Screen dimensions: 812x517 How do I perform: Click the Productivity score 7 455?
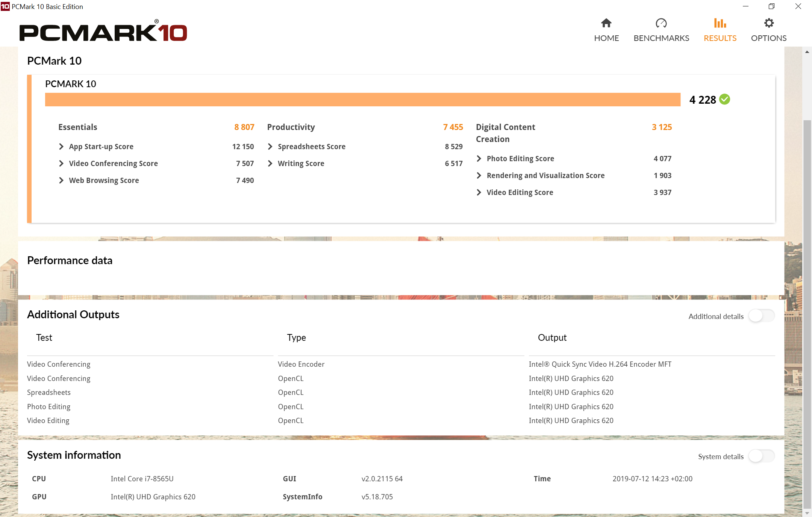pyautogui.click(x=453, y=127)
